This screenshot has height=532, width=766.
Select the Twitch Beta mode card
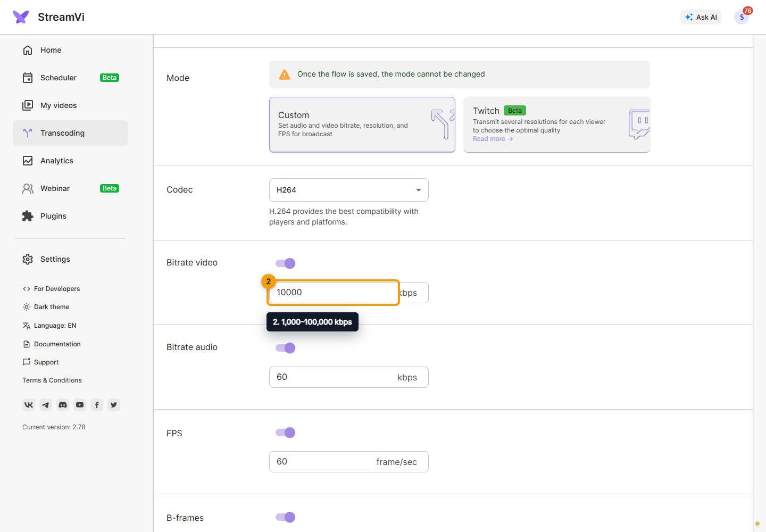(557, 124)
